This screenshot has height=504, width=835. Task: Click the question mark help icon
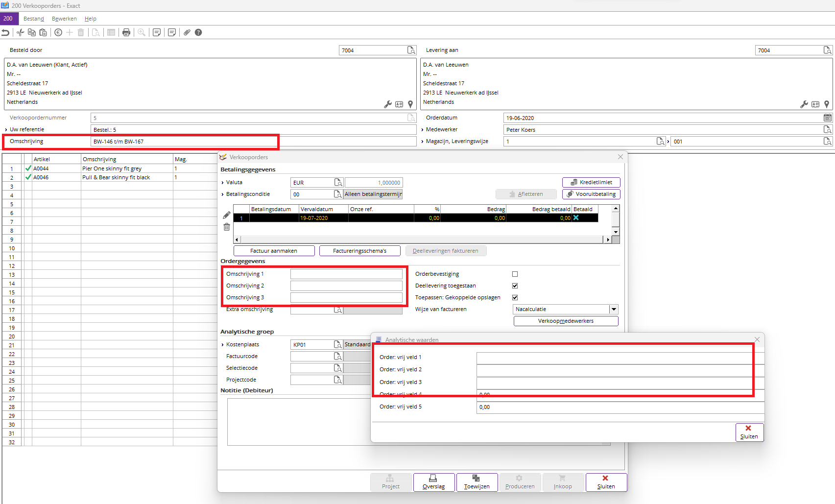[x=198, y=32]
